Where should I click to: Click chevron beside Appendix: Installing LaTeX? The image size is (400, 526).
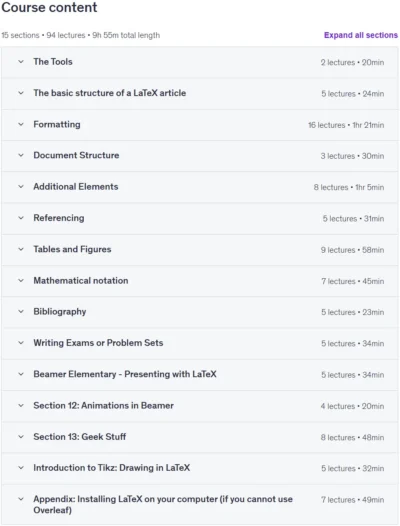pyautogui.click(x=21, y=499)
